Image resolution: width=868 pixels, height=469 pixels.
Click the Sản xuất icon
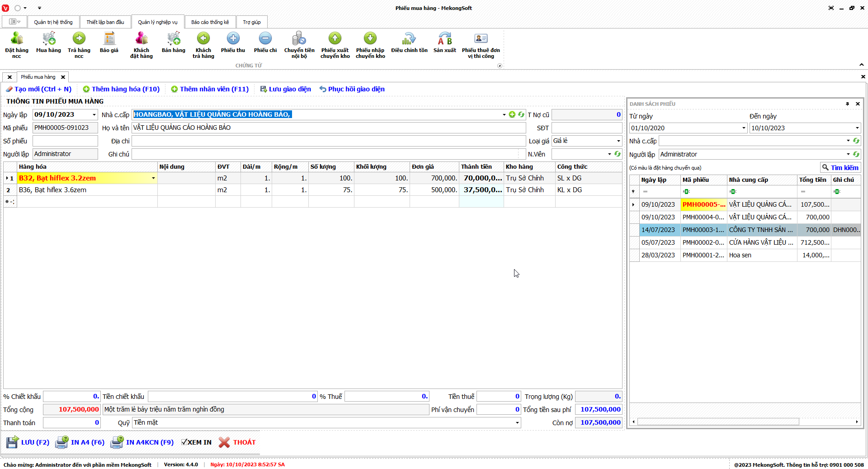(444, 39)
